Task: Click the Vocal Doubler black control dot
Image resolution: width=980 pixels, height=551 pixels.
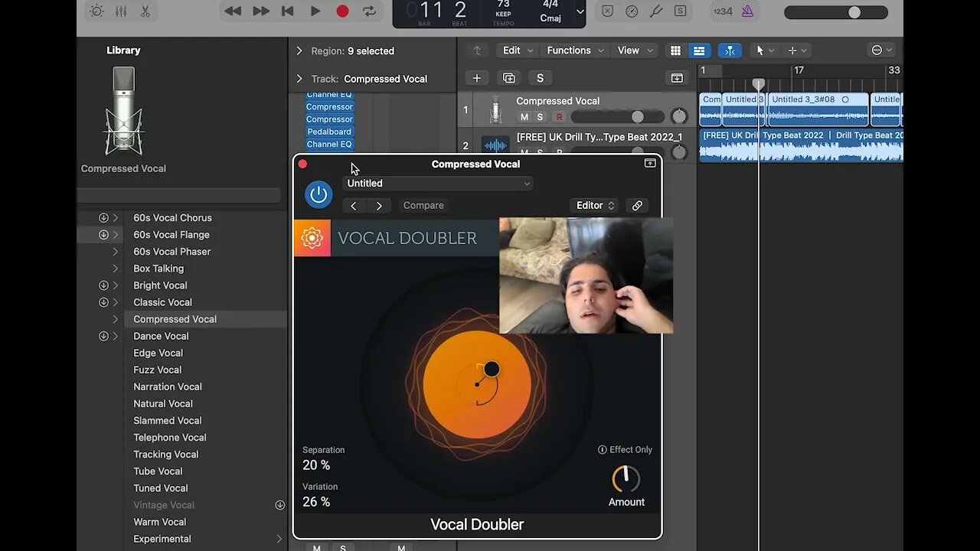Action: tap(492, 370)
